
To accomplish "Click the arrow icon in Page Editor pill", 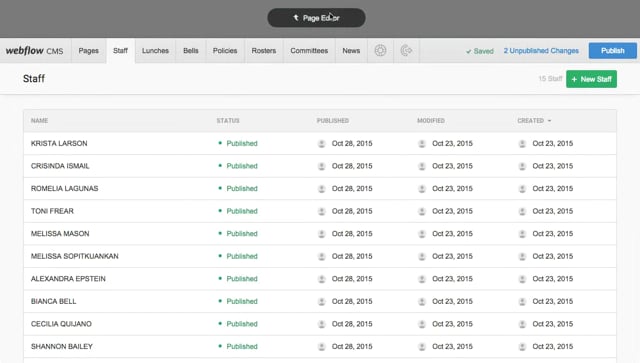I will tap(296, 18).
